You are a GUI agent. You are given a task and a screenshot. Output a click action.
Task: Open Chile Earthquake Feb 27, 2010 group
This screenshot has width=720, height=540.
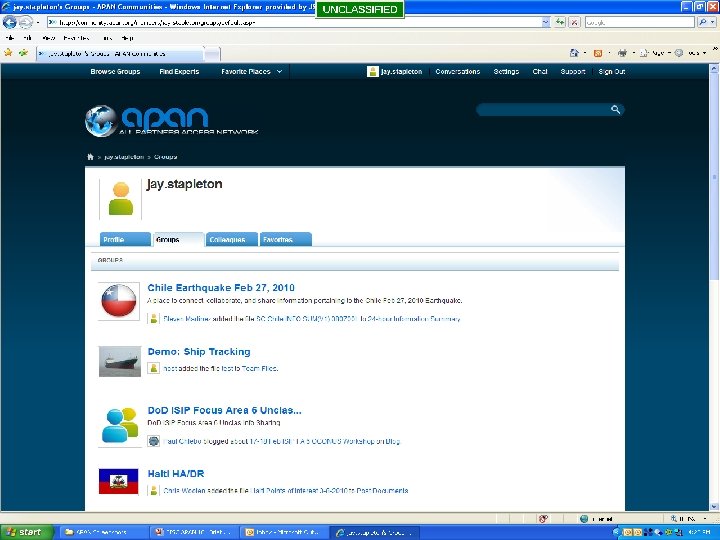(x=221, y=287)
